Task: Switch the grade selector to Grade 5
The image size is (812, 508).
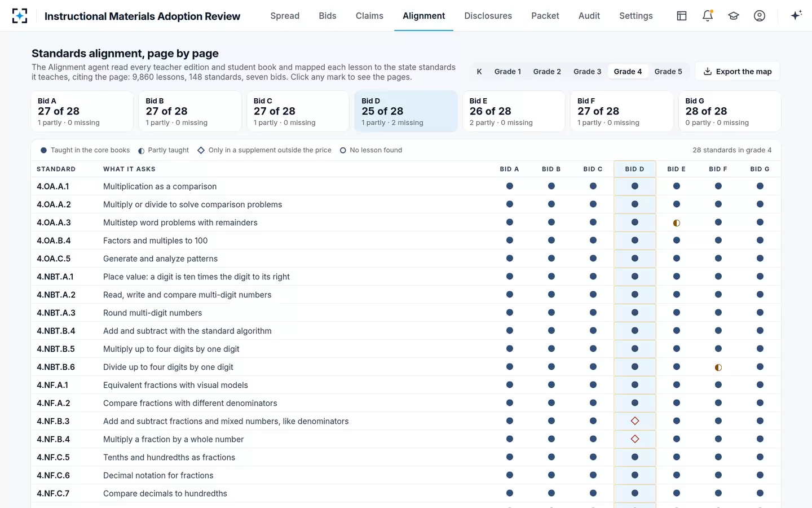Action: point(668,72)
